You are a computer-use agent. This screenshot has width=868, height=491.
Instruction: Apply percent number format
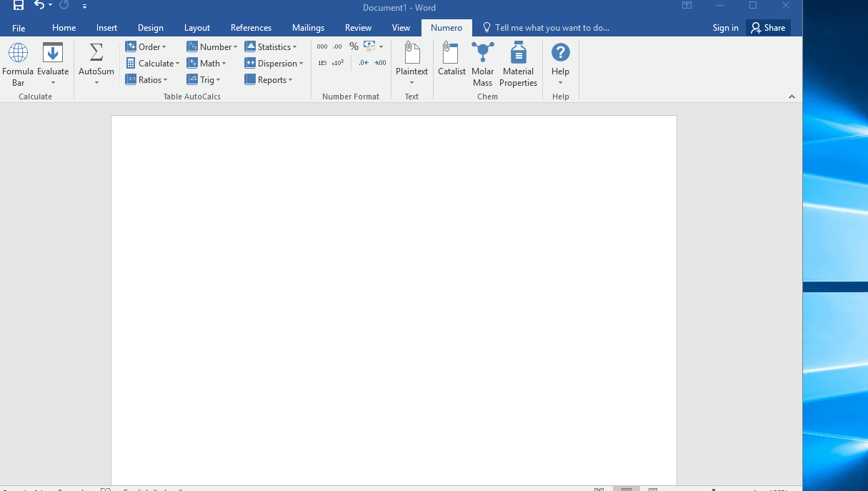point(354,46)
